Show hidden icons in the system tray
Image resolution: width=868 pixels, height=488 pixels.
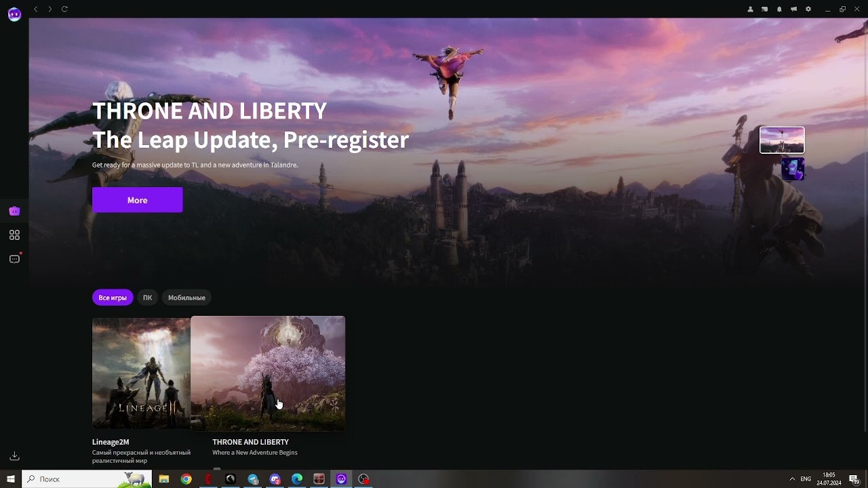(x=792, y=479)
